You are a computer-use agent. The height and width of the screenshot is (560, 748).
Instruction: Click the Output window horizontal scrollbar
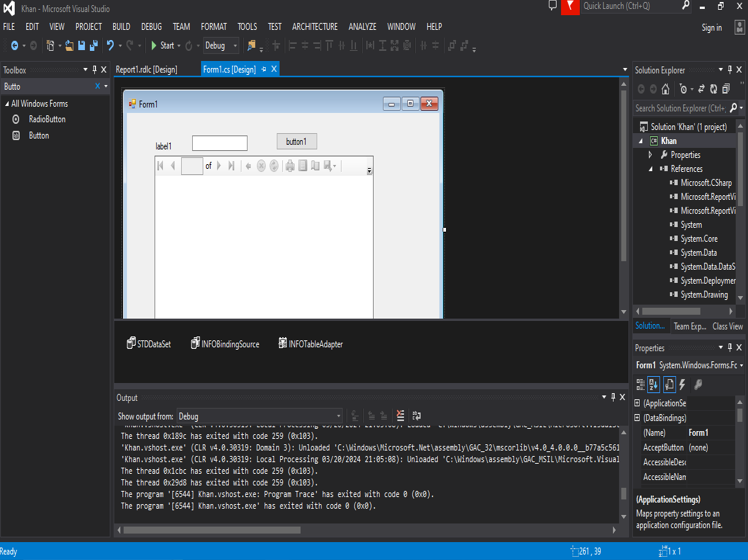point(212,530)
